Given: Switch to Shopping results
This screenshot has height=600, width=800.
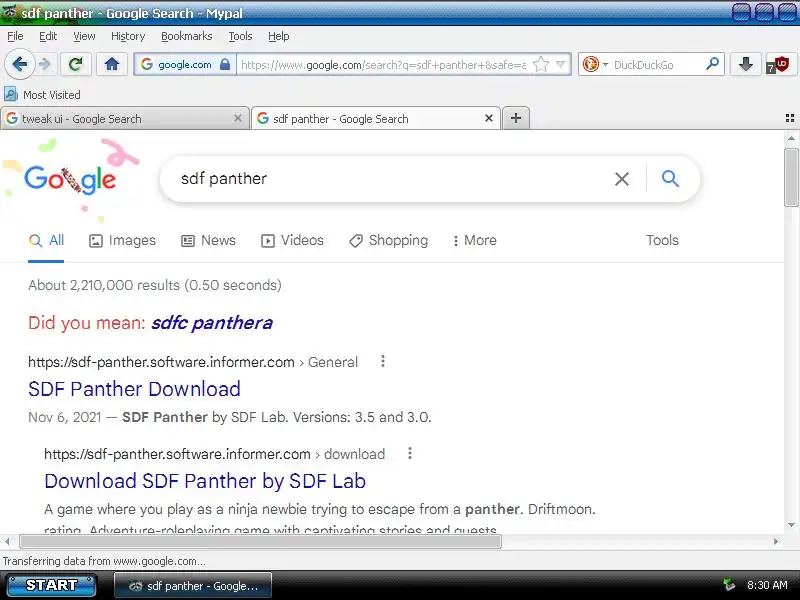Looking at the screenshot, I should point(388,240).
